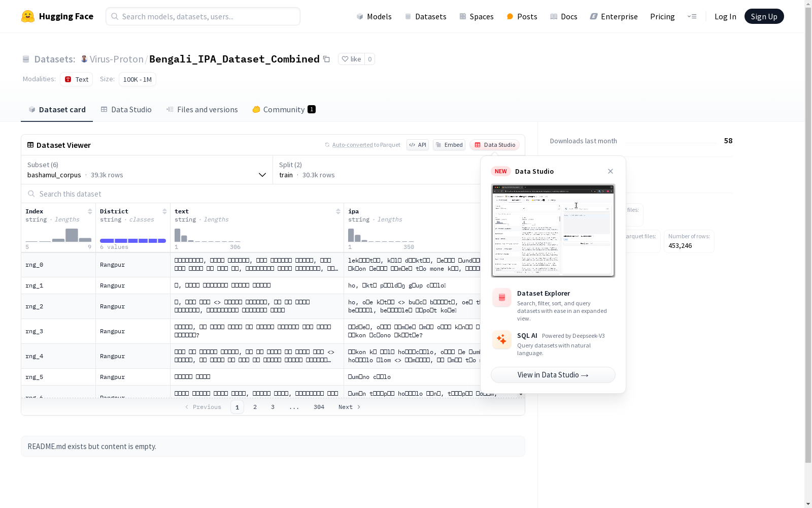Go to page 2 of the table

(x=255, y=407)
